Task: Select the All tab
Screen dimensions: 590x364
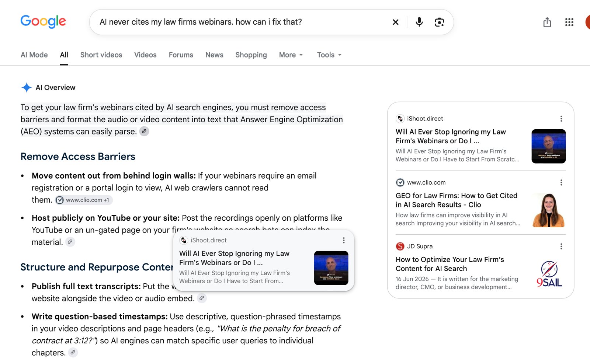Action: pyautogui.click(x=64, y=55)
